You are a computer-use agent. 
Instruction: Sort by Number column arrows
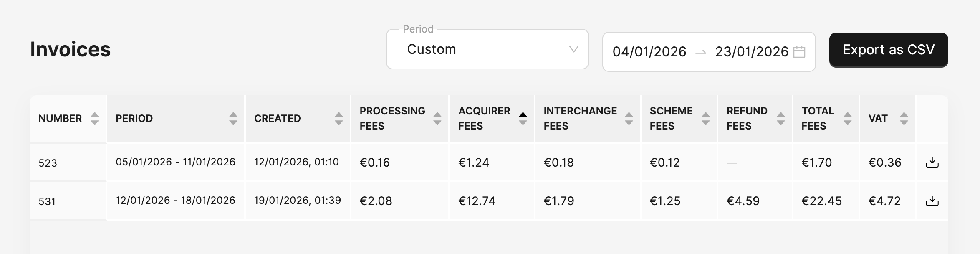point(95,119)
